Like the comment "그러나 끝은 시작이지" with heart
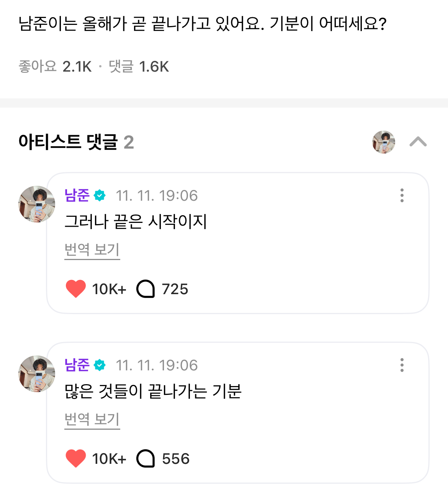The width and height of the screenshot is (448, 496). (x=76, y=289)
